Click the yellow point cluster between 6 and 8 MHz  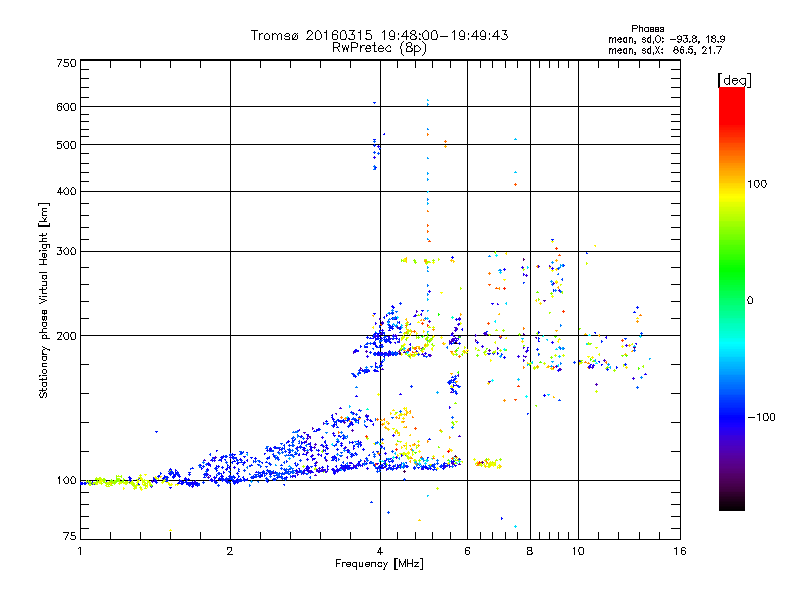click(488, 463)
